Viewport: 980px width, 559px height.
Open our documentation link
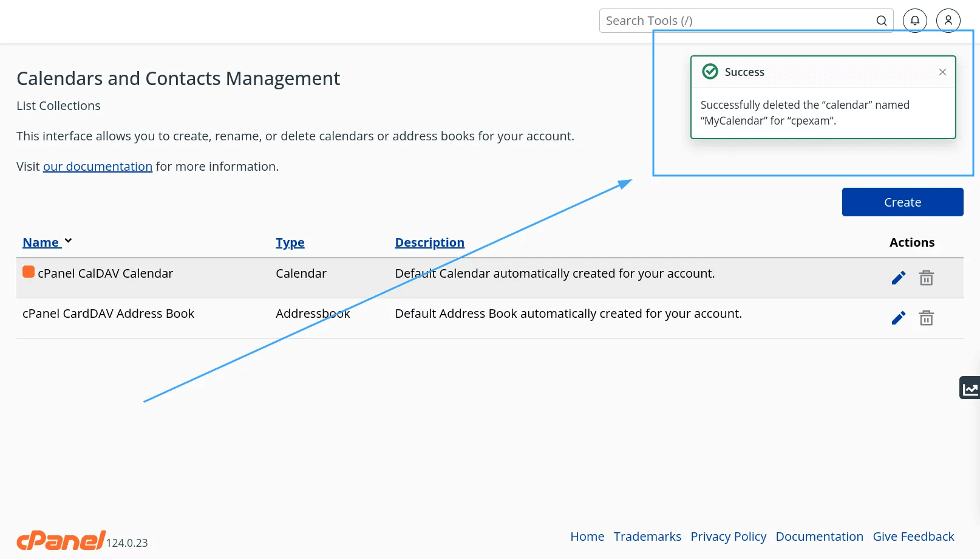97,166
